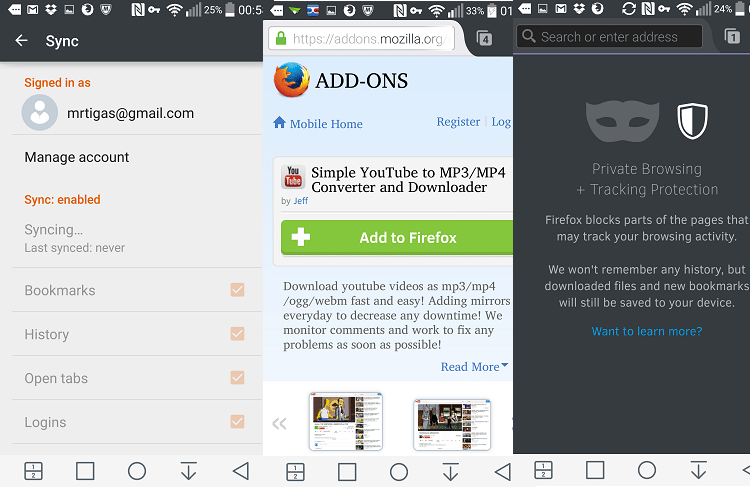Tap the mrtigas@gmail.com account email

[x=131, y=113]
